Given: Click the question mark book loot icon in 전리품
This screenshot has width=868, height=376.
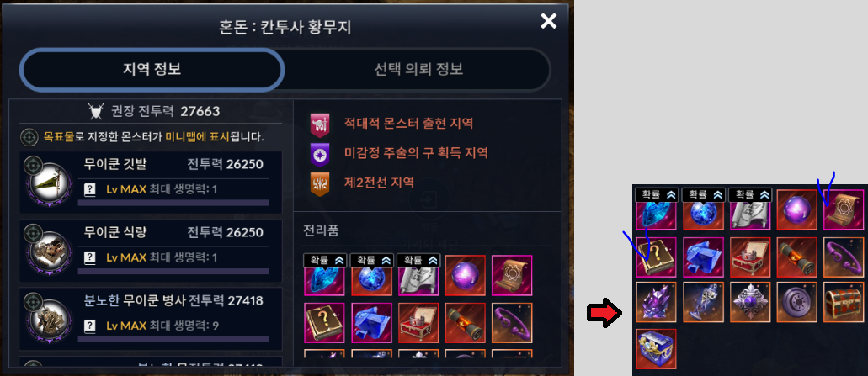Looking at the screenshot, I should point(324,323).
